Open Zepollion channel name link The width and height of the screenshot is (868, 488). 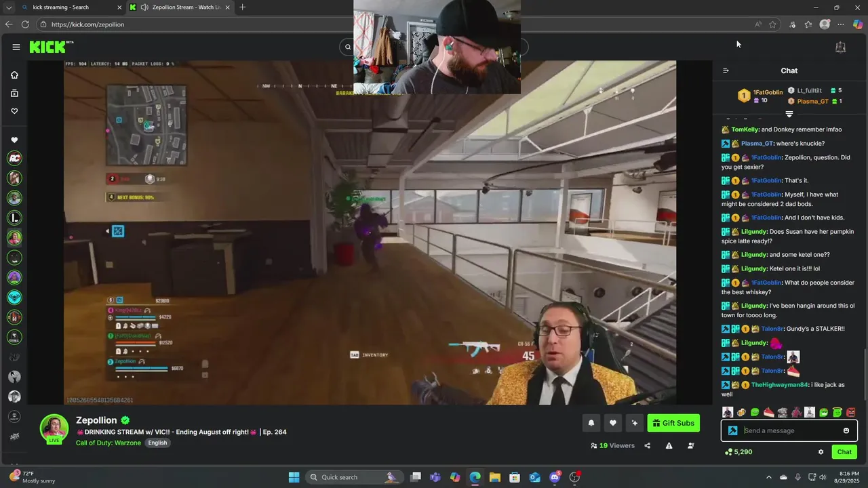pos(96,420)
